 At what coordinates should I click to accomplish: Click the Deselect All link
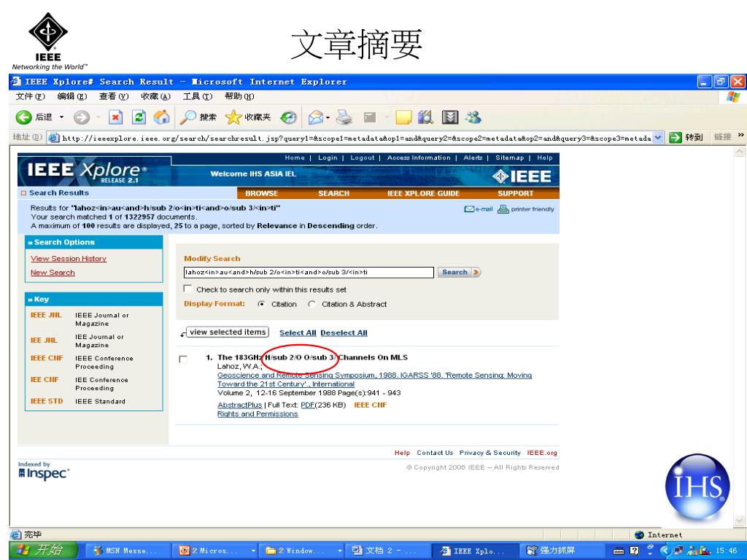click(344, 332)
